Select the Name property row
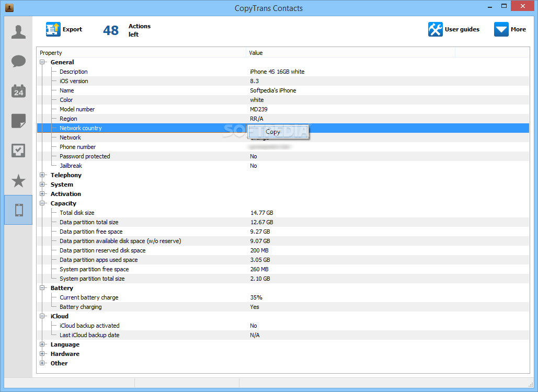 [x=283, y=90]
